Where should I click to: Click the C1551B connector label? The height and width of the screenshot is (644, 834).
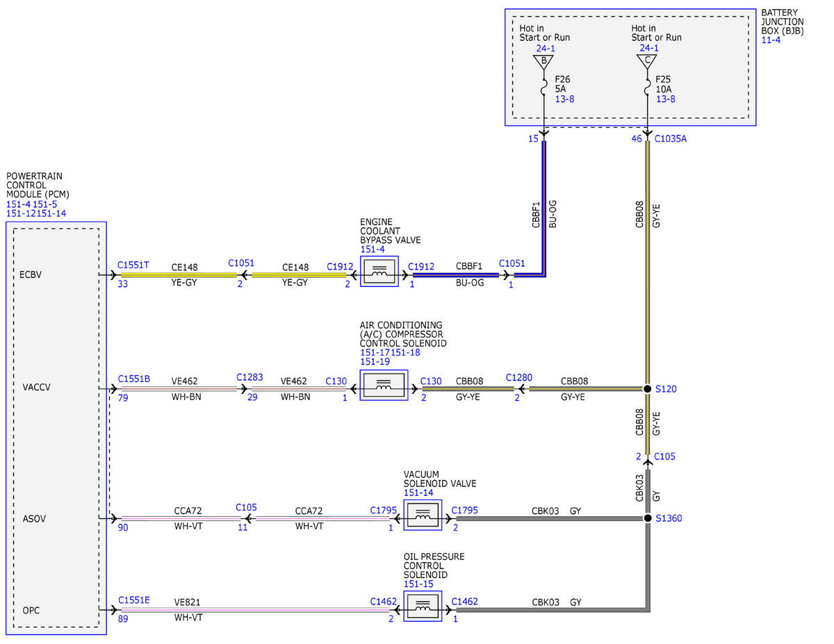pyautogui.click(x=133, y=379)
